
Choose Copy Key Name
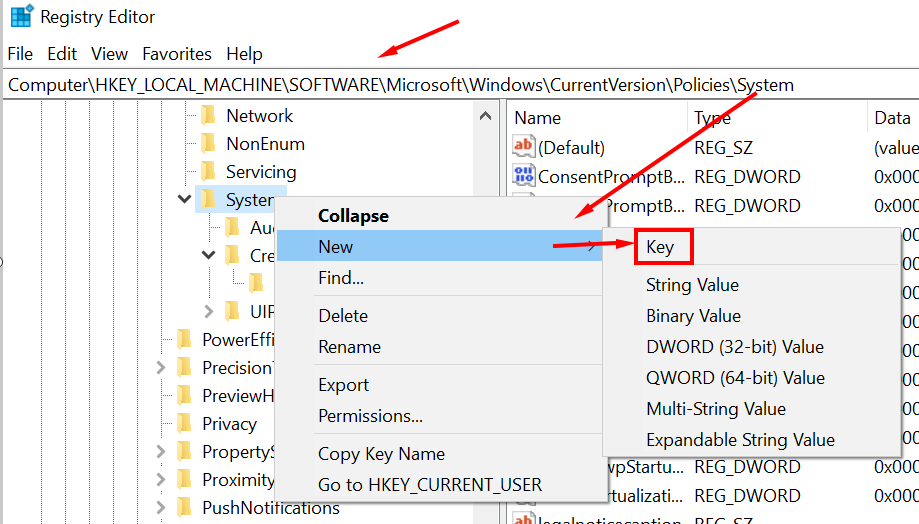440,454
